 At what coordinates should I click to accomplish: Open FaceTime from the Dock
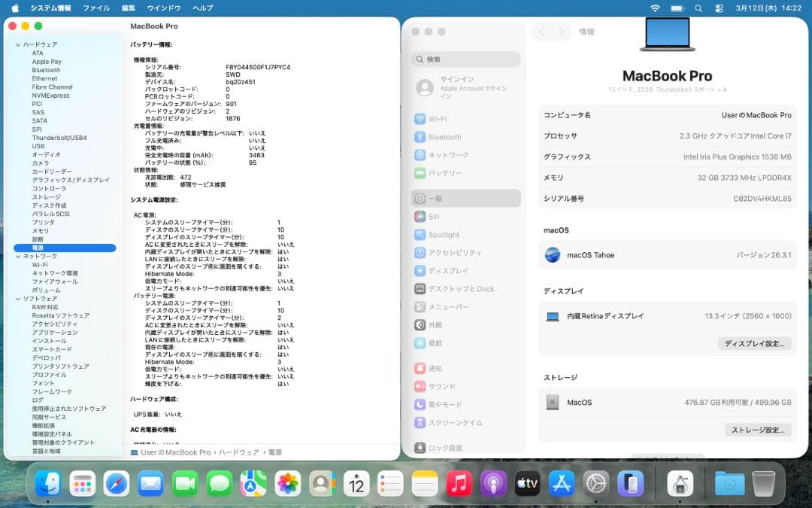tap(185, 484)
